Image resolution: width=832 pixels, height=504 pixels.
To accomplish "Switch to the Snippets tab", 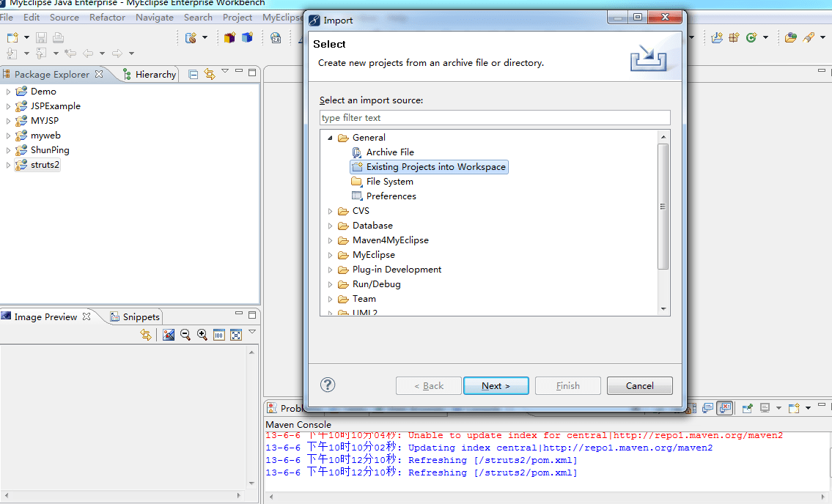I will (x=135, y=316).
